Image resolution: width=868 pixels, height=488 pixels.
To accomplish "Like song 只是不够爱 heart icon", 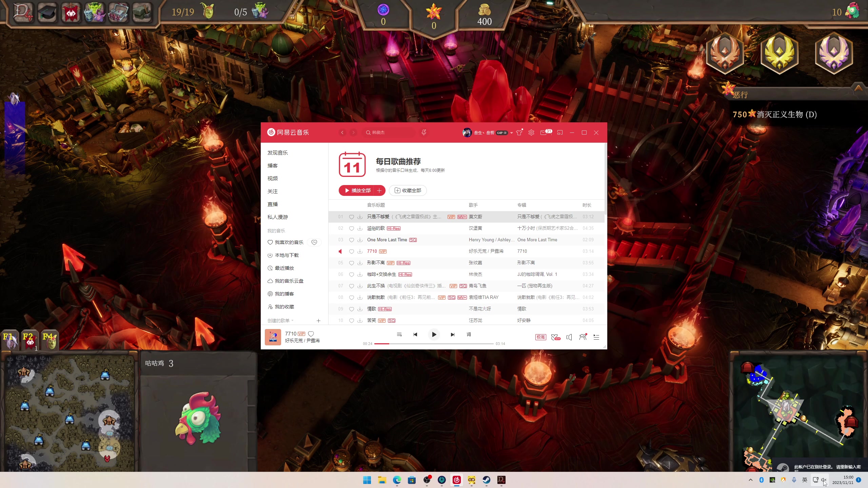I will coord(352,217).
